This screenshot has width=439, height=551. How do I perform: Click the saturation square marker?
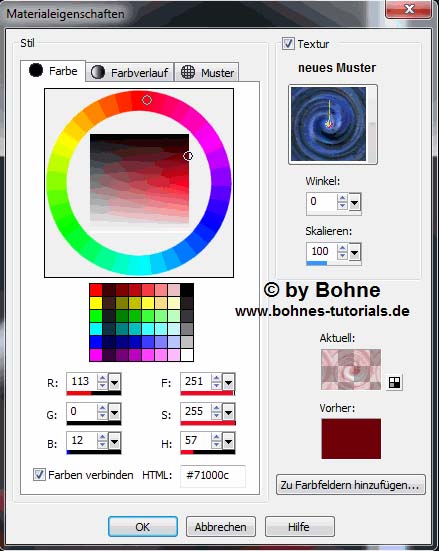[x=188, y=156]
